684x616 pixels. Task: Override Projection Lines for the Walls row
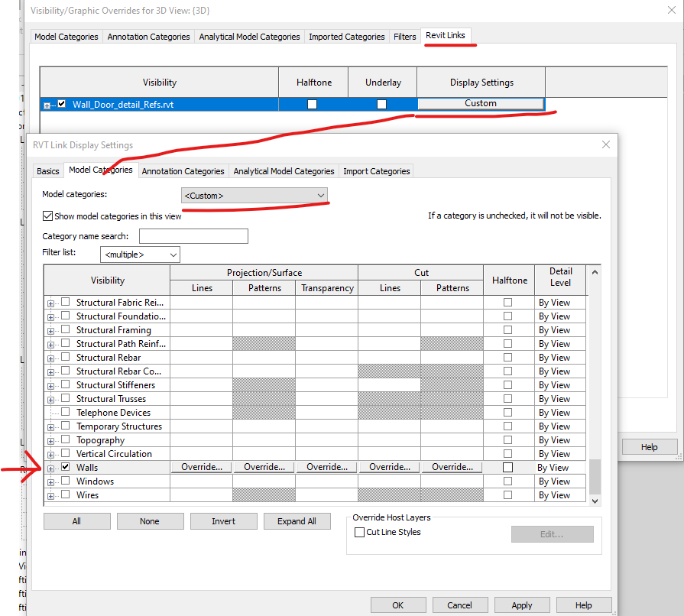(201, 466)
